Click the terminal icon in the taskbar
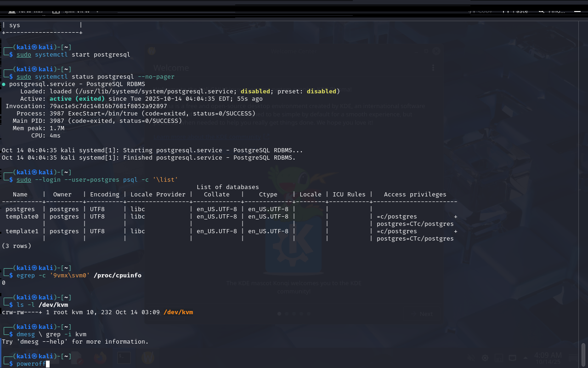The height and width of the screenshot is (368, 588). point(124,357)
